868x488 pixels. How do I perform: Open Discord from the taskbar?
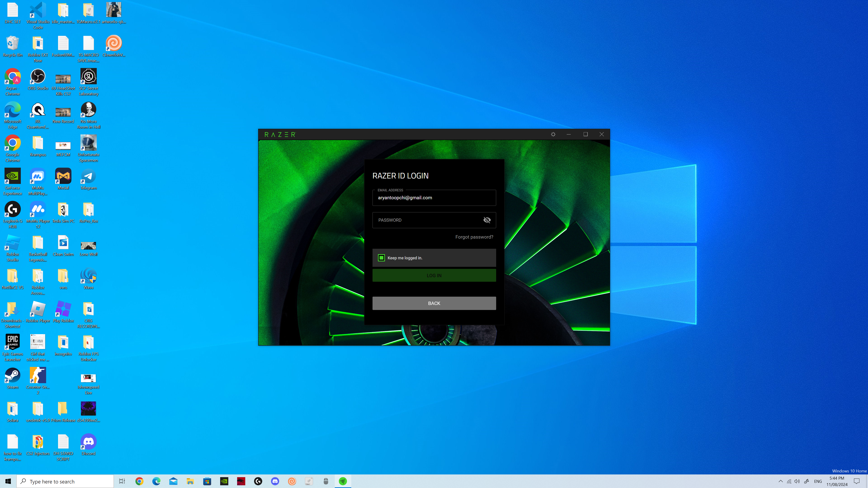click(x=275, y=481)
